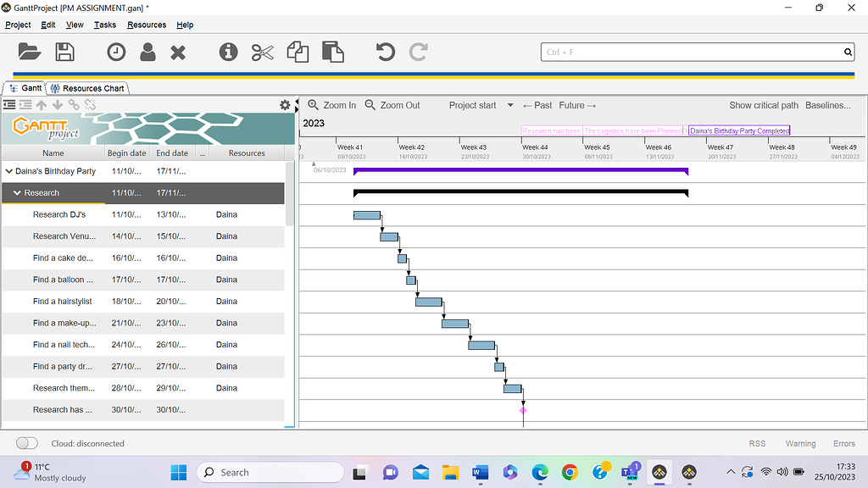868x488 pixels.
Task: Collapse the Daina's Birthday Party task
Action: (x=8, y=171)
